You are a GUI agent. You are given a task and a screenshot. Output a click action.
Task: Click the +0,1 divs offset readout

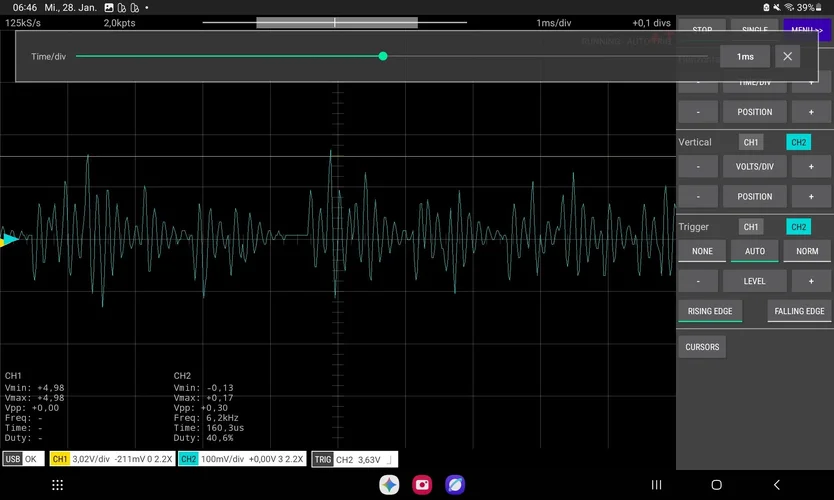click(x=651, y=23)
